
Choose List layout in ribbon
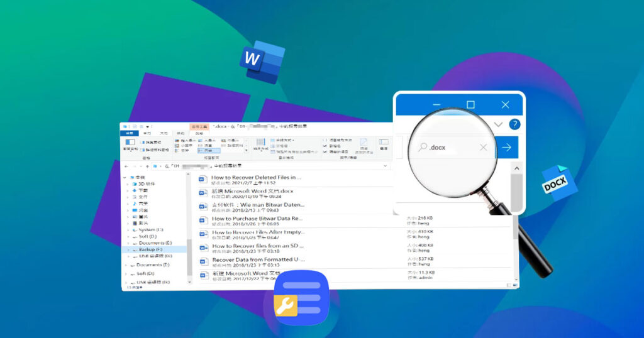click(206, 145)
